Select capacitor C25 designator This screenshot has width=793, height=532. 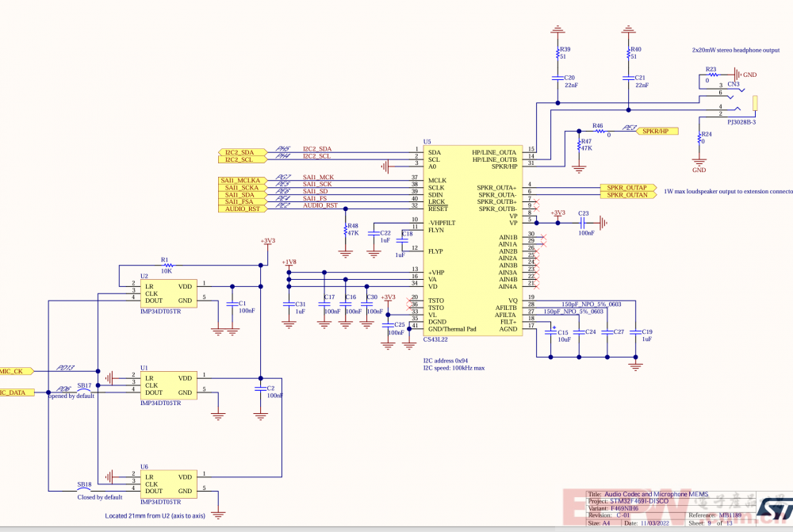[x=400, y=324]
